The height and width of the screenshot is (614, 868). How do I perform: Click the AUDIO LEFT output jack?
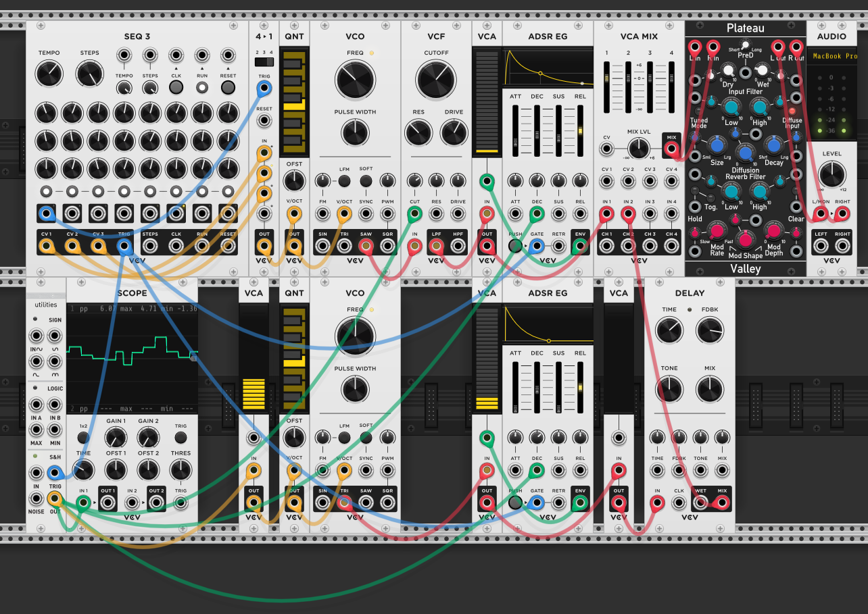coord(821,246)
